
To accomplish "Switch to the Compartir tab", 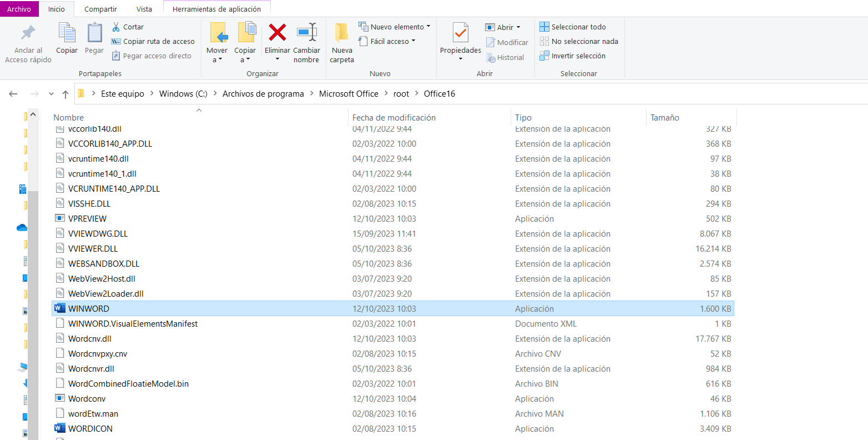I will [100, 9].
